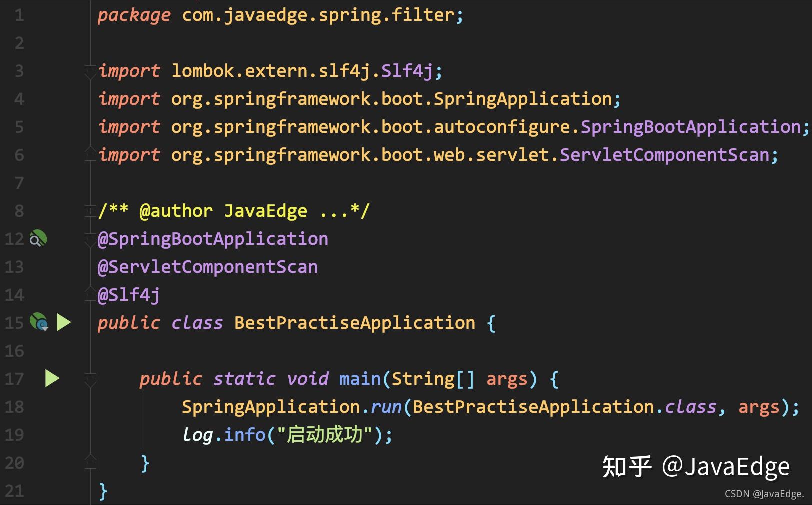Click SpringBootApplication in the line 5 import

[x=691, y=127]
